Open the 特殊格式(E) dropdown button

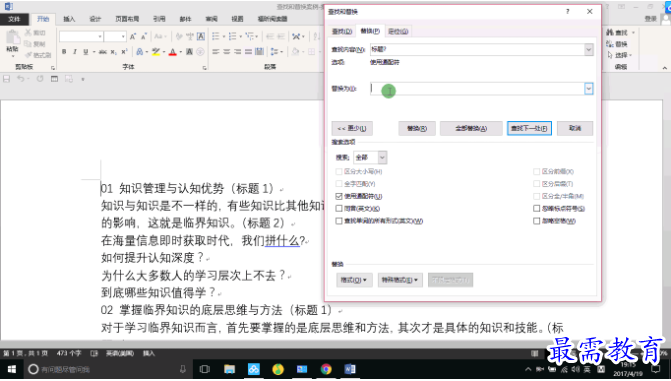pyautogui.click(x=400, y=280)
